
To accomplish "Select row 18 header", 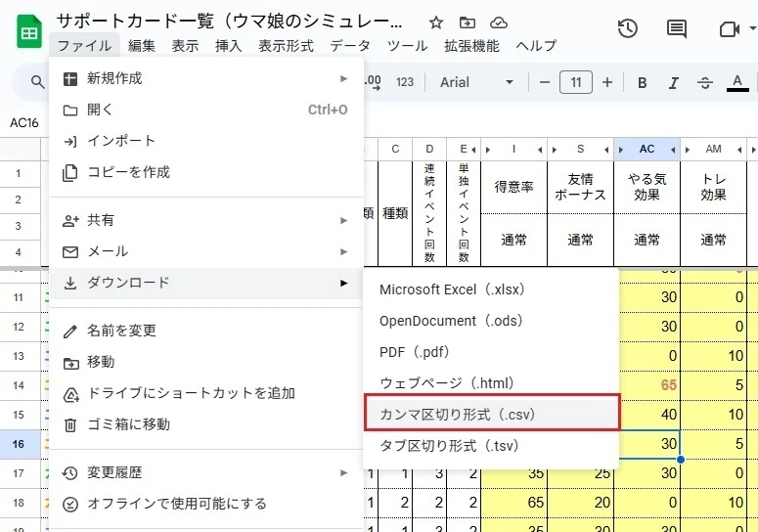I will [19, 503].
